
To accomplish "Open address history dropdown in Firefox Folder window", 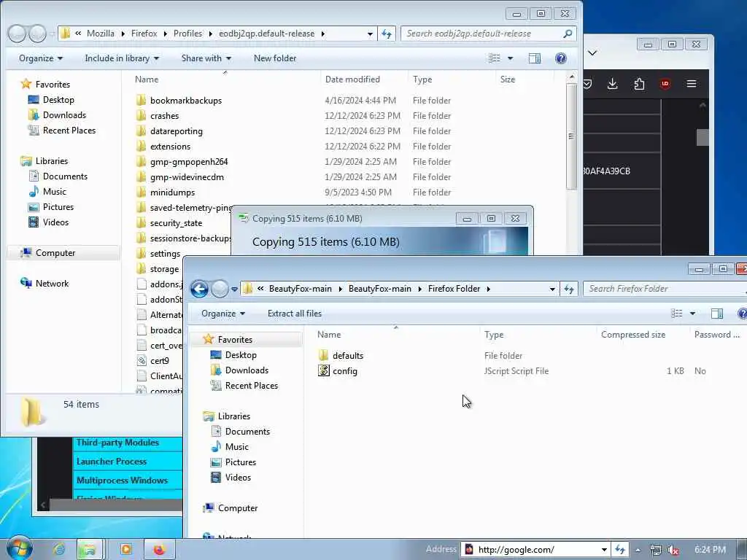I will 551,289.
